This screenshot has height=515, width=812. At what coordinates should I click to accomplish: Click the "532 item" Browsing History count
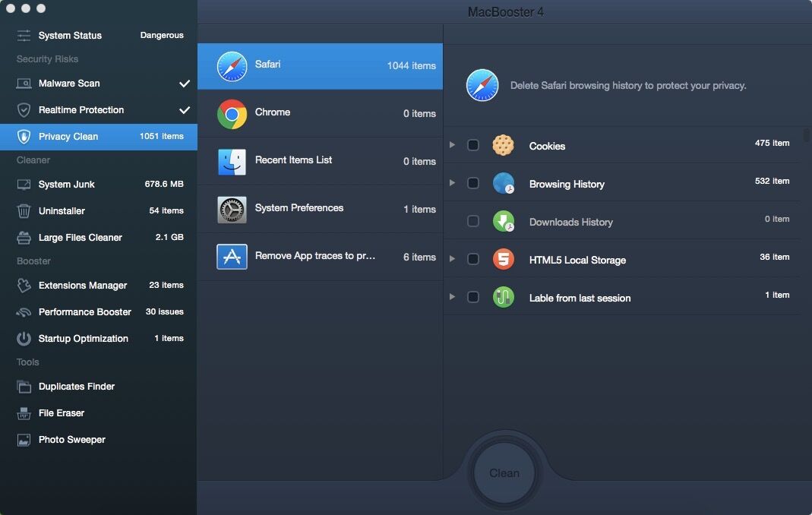coord(773,181)
